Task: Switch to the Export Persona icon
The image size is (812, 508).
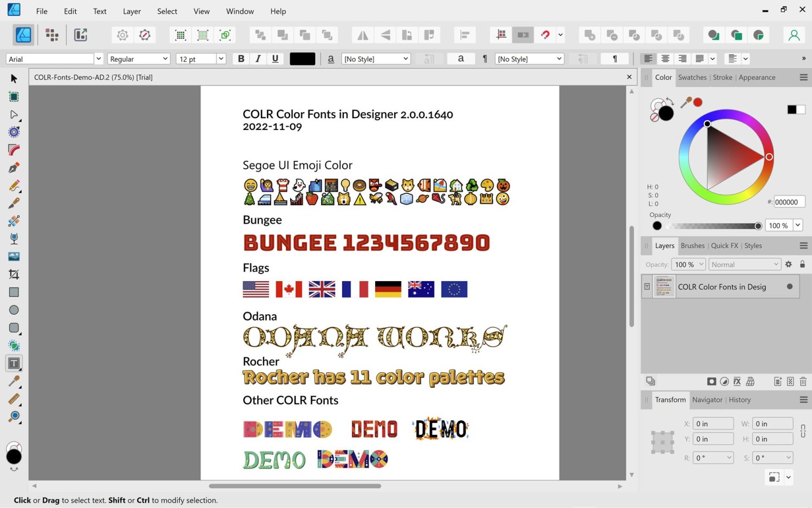Action: pos(80,35)
